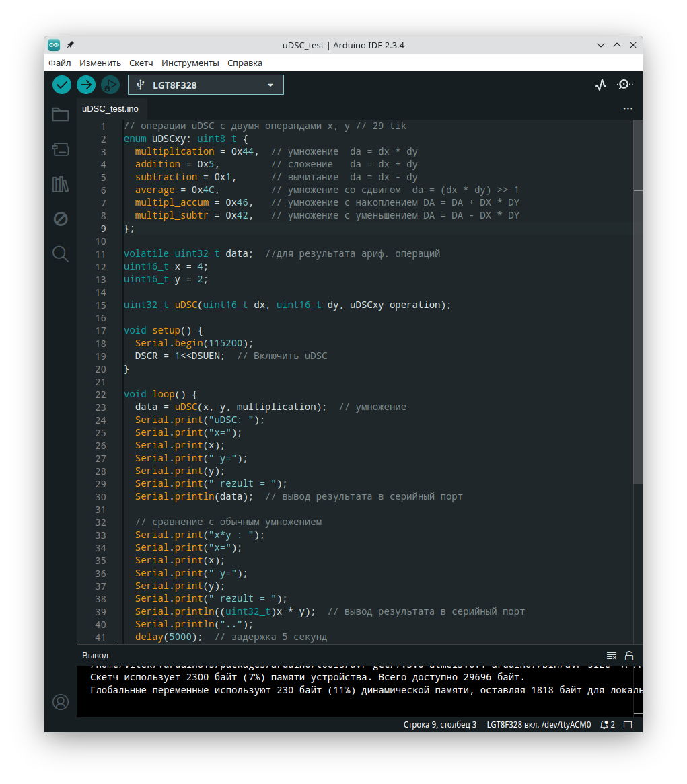The height and width of the screenshot is (784, 687).
Task: Click the Upload arrow button
Action: [86, 85]
